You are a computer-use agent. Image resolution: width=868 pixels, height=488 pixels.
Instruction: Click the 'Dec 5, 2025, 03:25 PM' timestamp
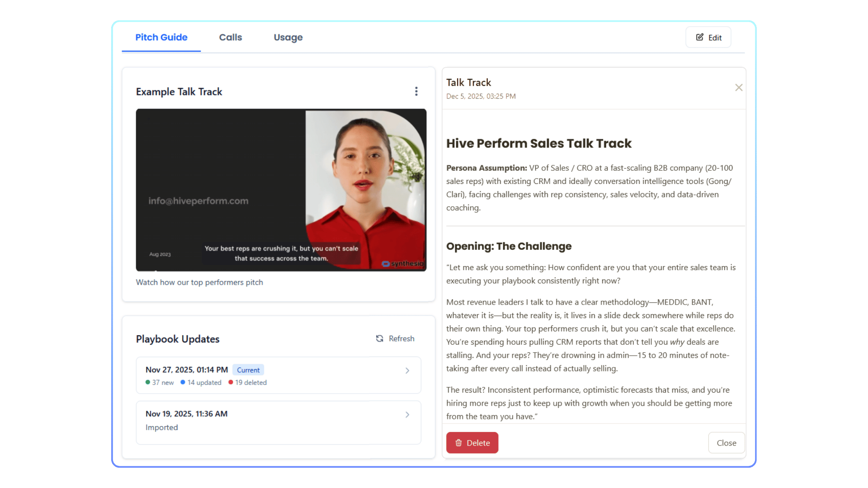click(x=481, y=96)
